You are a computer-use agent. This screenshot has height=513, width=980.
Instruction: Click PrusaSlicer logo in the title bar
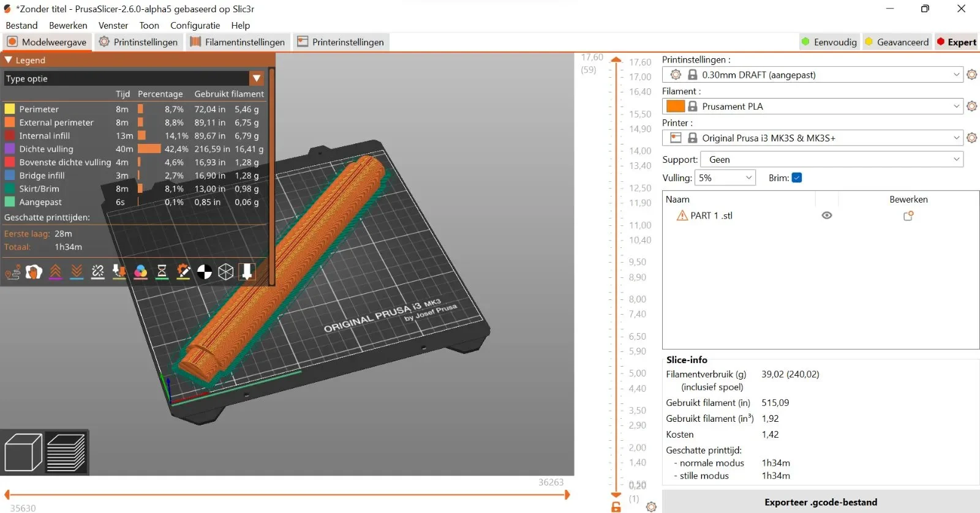(x=7, y=9)
